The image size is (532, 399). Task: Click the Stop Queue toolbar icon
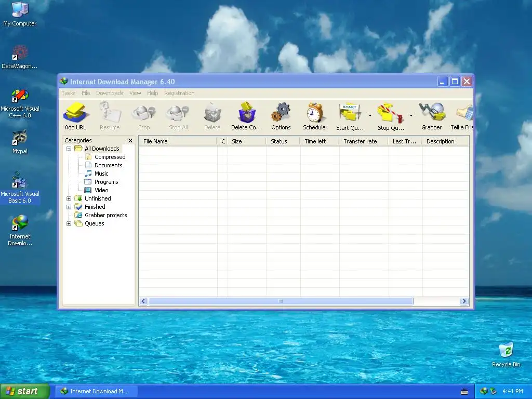click(391, 116)
